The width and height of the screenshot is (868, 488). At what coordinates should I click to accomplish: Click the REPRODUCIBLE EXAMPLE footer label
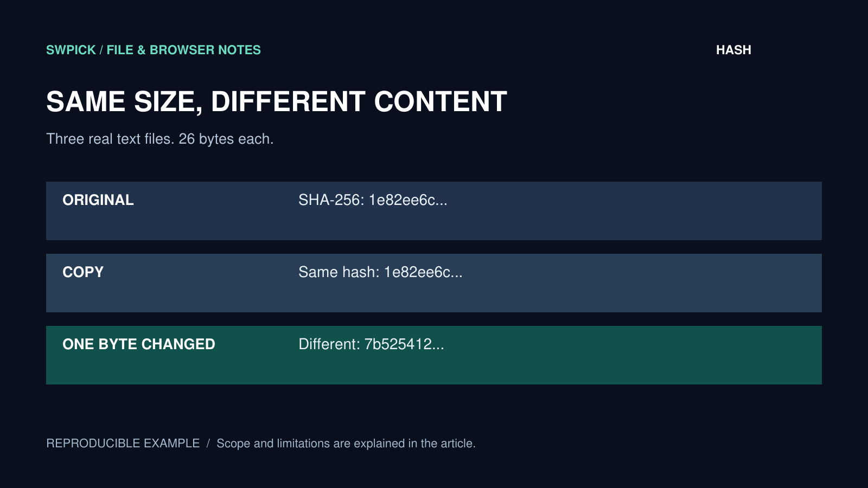point(123,444)
